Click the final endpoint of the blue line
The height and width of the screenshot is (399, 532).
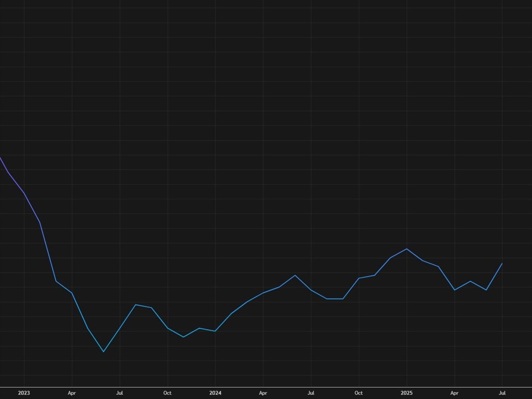(502, 264)
